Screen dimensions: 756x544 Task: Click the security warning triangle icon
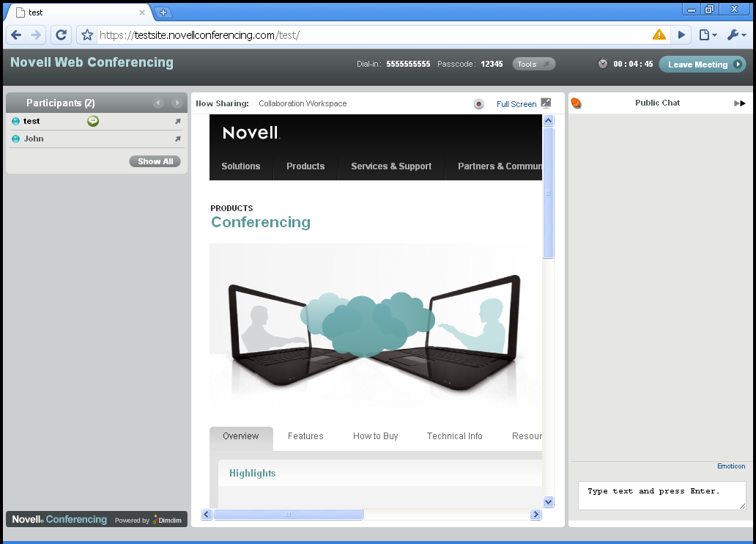point(659,34)
